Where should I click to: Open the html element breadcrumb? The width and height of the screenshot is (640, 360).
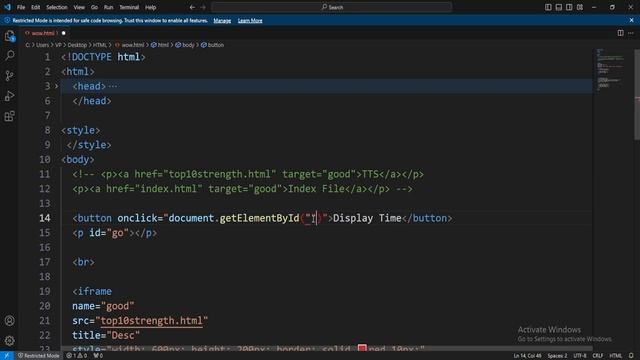(160, 45)
